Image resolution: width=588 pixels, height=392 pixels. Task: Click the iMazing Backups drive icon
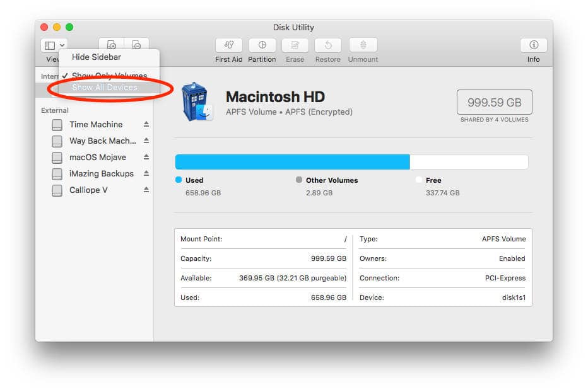[57, 175]
